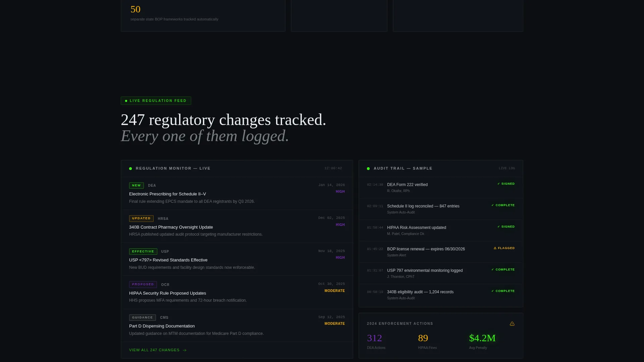Image resolution: width=644 pixels, height=362 pixels.
Task: Click the COMPLETE status on Schedule II log row
Action: [503, 205]
